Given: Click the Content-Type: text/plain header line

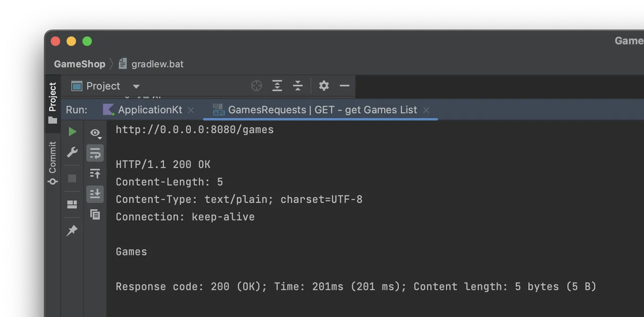Looking at the screenshot, I should pos(239,199).
